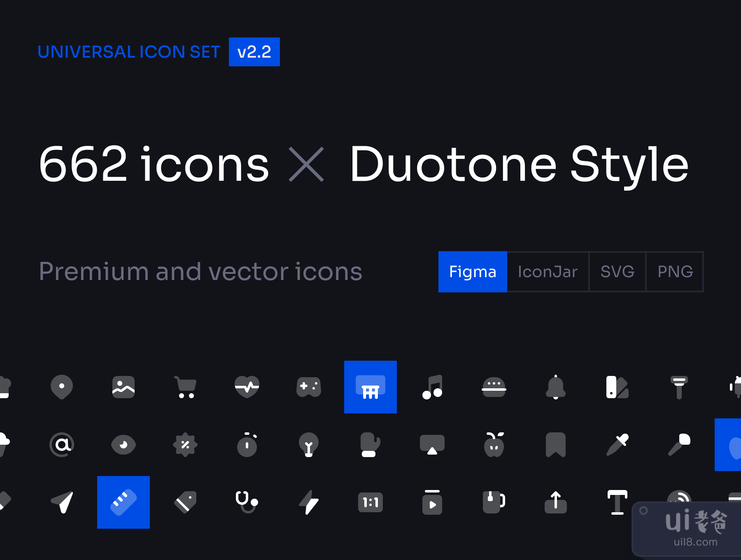This screenshot has height=560, width=741.
Task: Click the stopwatch timer icon
Action: (x=247, y=445)
